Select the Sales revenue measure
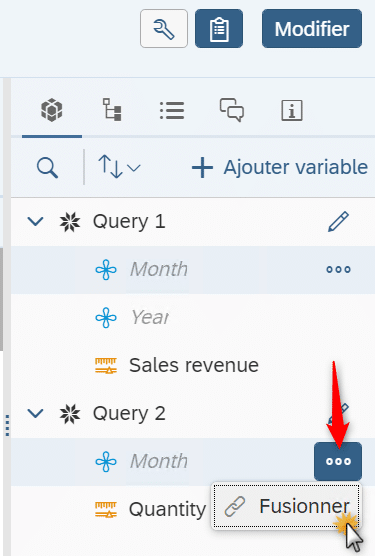The image size is (375, 556). pos(194,366)
